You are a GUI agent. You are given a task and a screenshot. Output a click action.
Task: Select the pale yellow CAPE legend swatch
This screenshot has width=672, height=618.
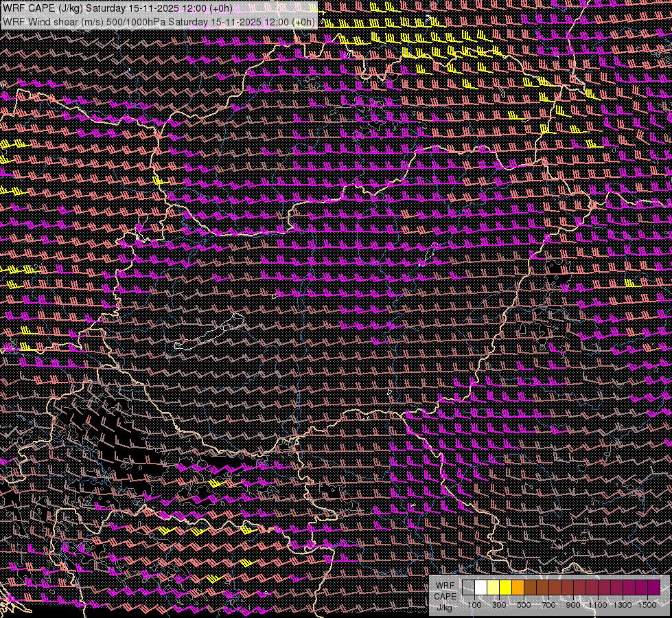click(x=493, y=587)
